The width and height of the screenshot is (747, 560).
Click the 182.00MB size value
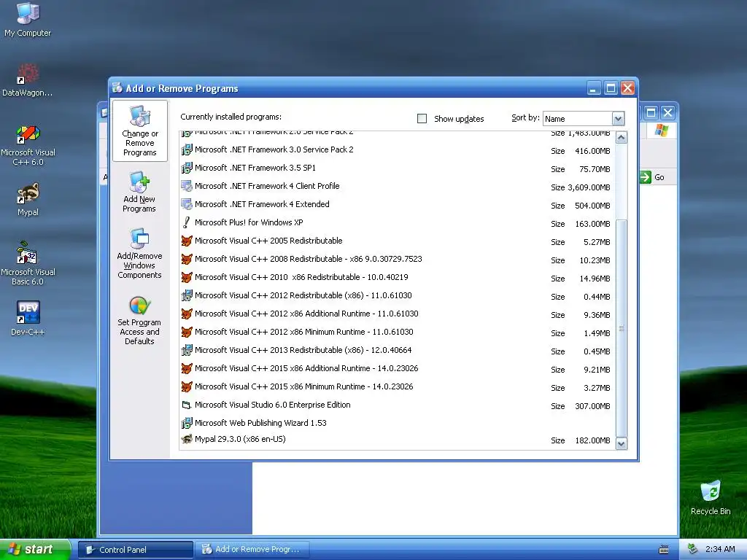[x=592, y=440]
